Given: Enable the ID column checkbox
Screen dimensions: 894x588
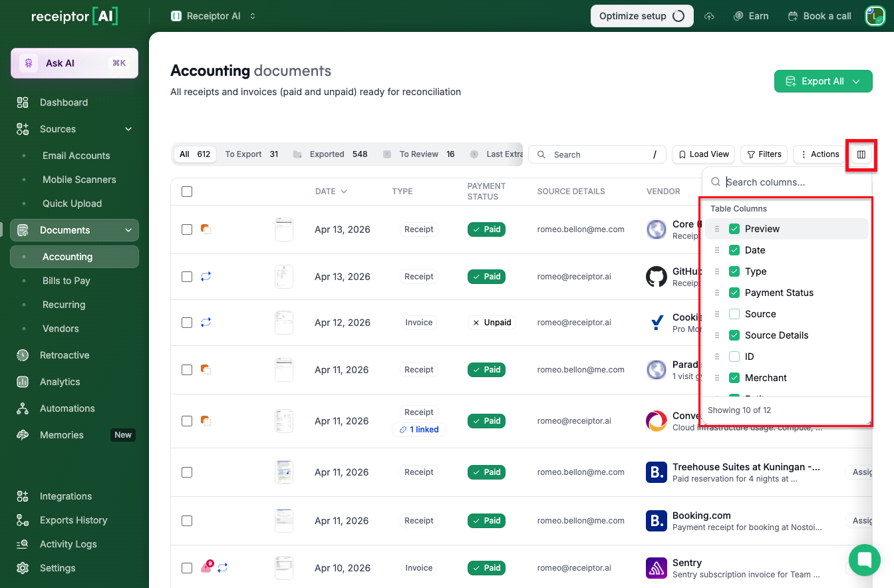Looking at the screenshot, I should coord(734,357).
